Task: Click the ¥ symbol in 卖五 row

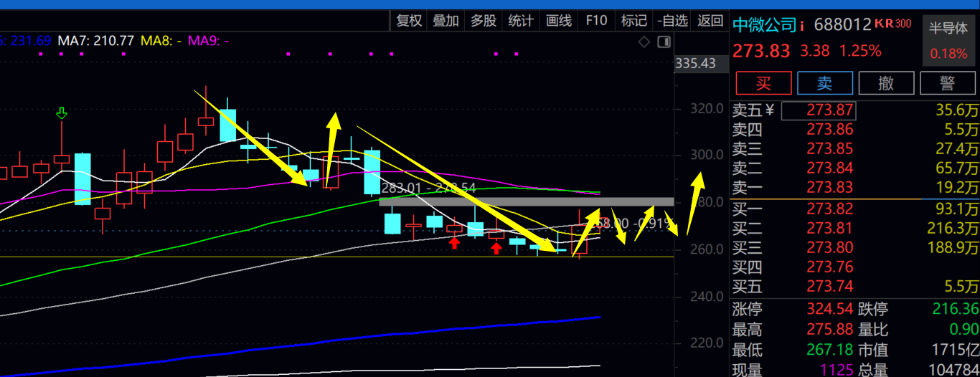Action: click(x=770, y=110)
